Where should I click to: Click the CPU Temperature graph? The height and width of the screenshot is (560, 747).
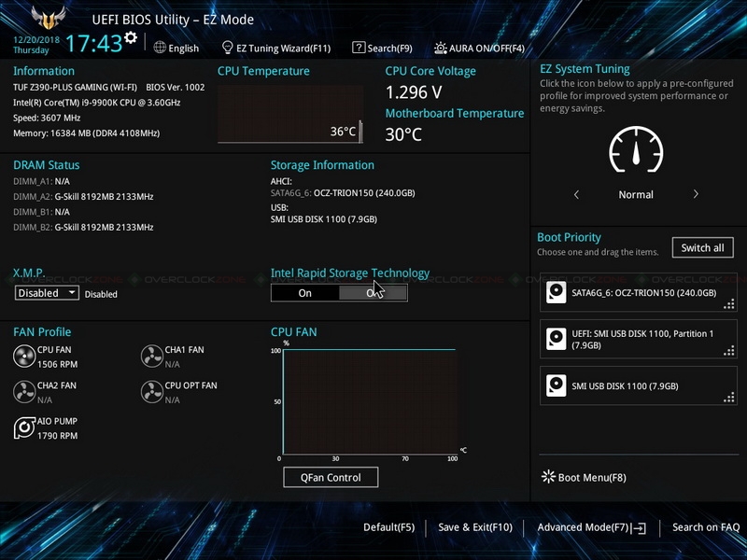pos(290,114)
